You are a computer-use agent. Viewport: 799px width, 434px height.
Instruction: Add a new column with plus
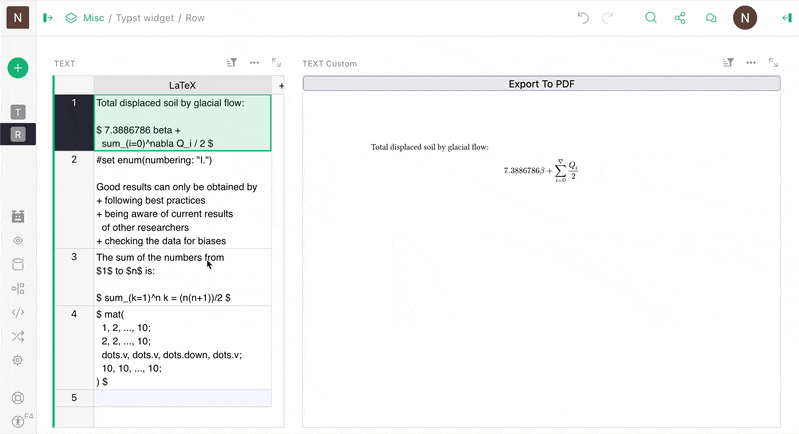(280, 87)
